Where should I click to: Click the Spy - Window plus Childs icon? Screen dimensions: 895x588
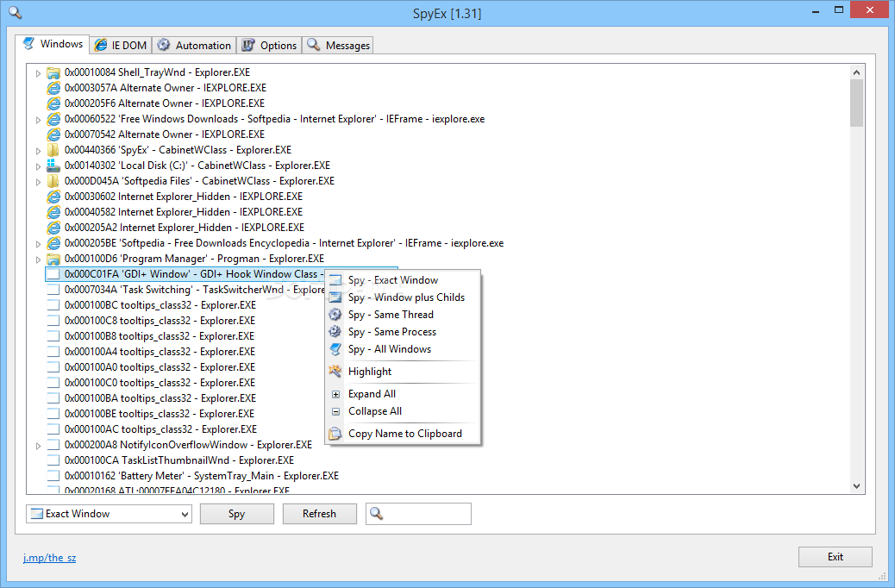pyautogui.click(x=335, y=297)
